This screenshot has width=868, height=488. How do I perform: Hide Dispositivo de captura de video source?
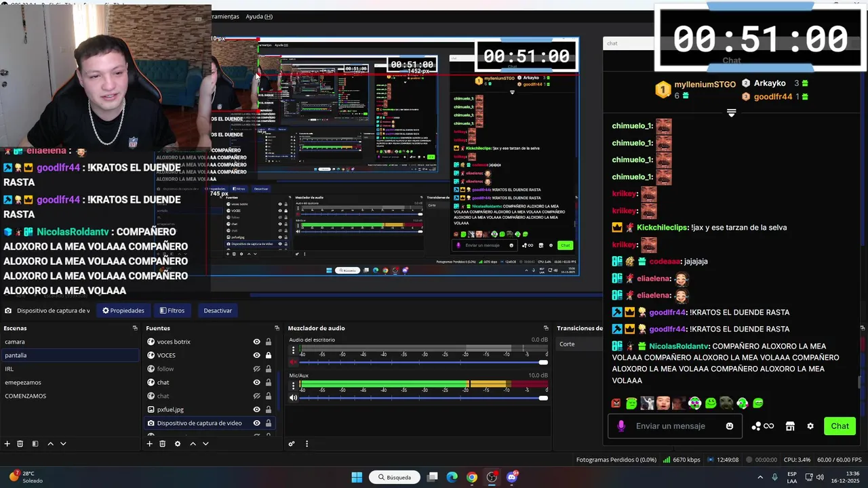pos(257,423)
